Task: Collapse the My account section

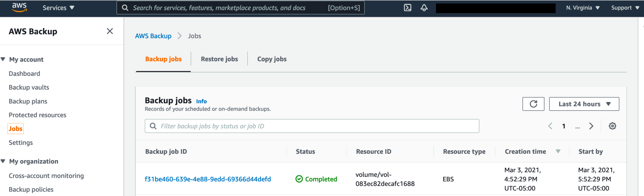Action: [x=3, y=59]
